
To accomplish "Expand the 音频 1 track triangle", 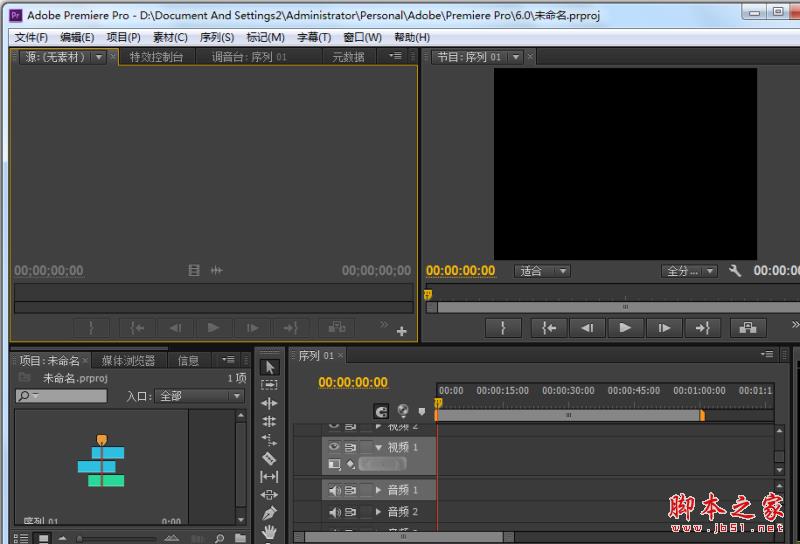I will 378,490.
